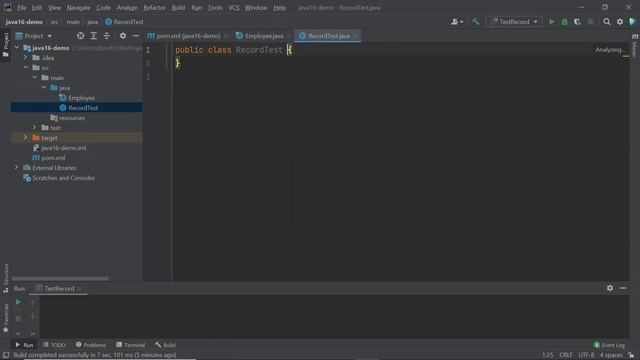Click Run tool window button at bottom
Image resolution: width=640 pixels, height=360 pixels.
pos(24,345)
